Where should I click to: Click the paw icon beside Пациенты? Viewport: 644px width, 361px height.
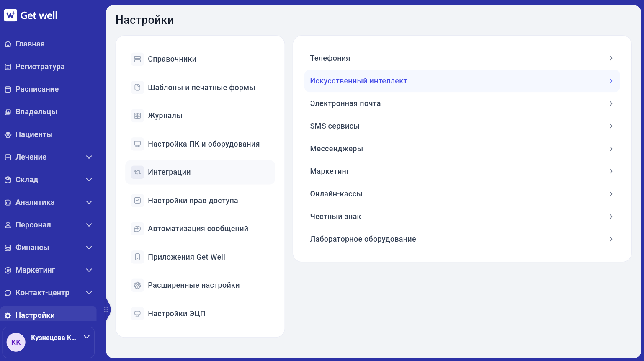[8, 134]
